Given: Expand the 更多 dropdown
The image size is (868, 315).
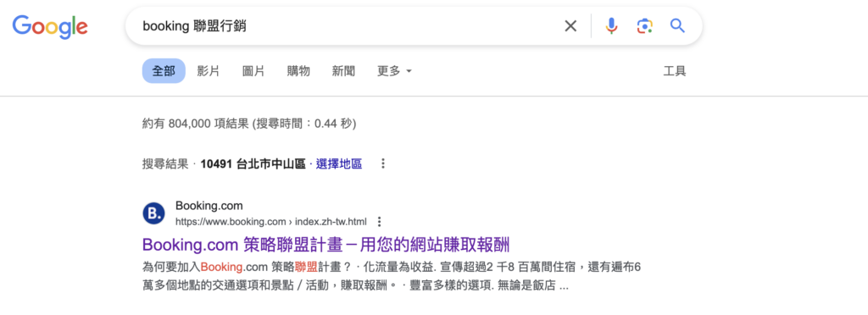Looking at the screenshot, I should point(394,71).
